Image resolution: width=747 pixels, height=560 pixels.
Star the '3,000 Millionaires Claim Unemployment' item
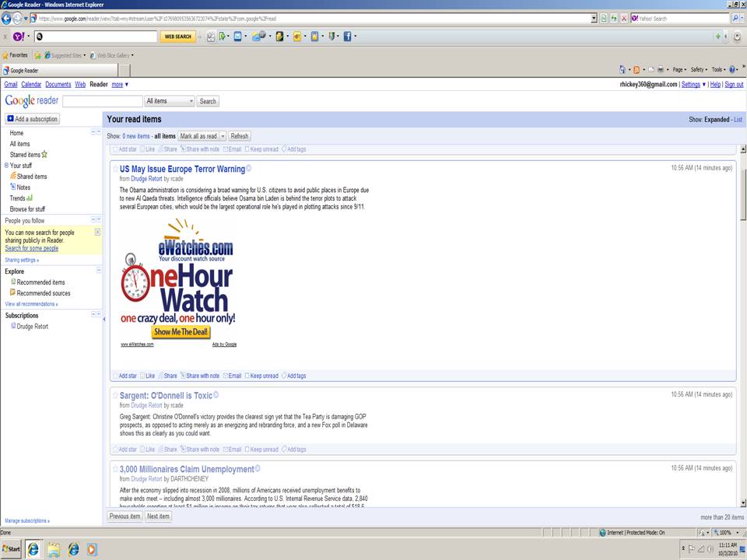tap(115, 469)
